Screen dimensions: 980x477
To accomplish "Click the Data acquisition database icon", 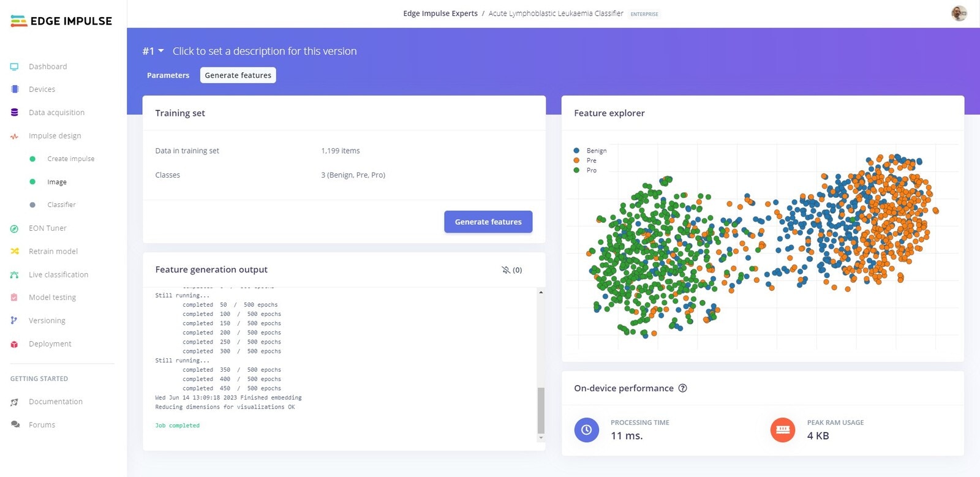I will click(15, 113).
